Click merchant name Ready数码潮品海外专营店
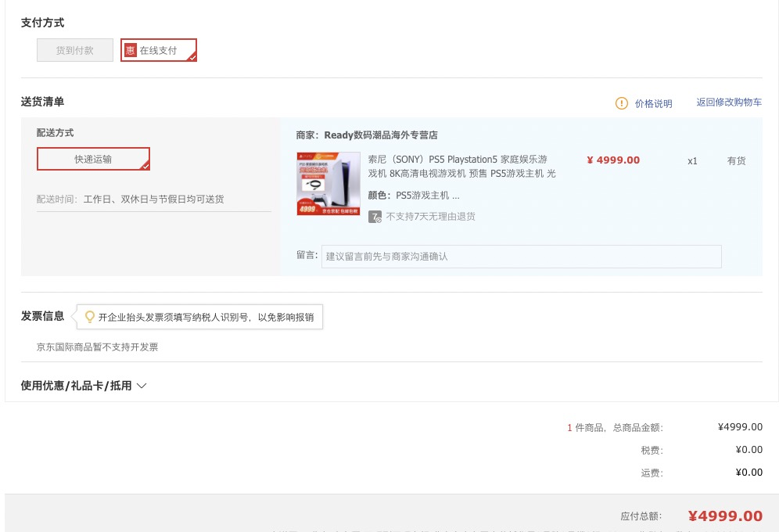The height and width of the screenshot is (532, 779). tap(381, 135)
